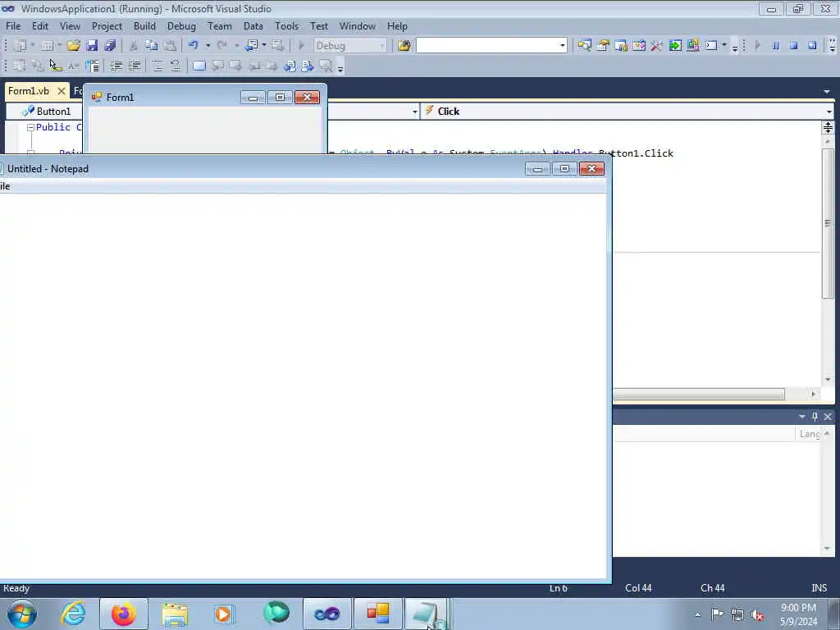Open Windows Media Player from the taskbar
Screen dimensions: 840x630
point(223,614)
